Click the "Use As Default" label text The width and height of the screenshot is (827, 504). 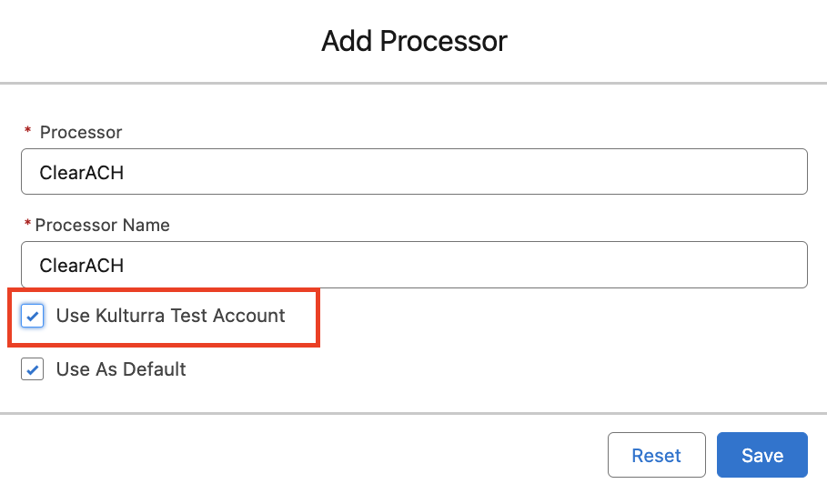121,369
